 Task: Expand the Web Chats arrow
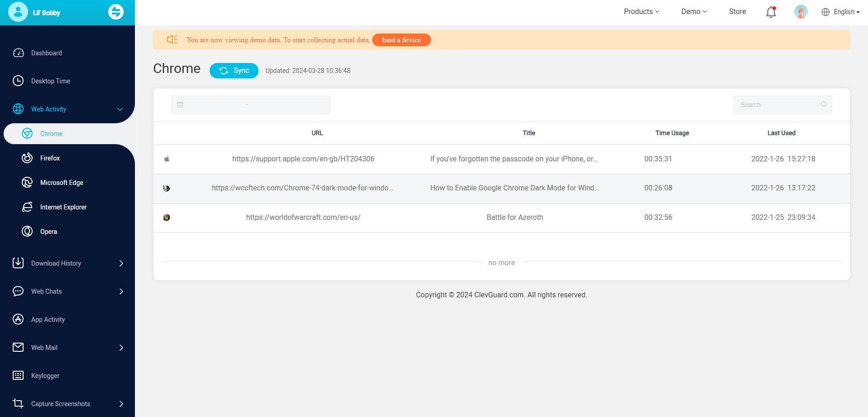click(x=121, y=291)
